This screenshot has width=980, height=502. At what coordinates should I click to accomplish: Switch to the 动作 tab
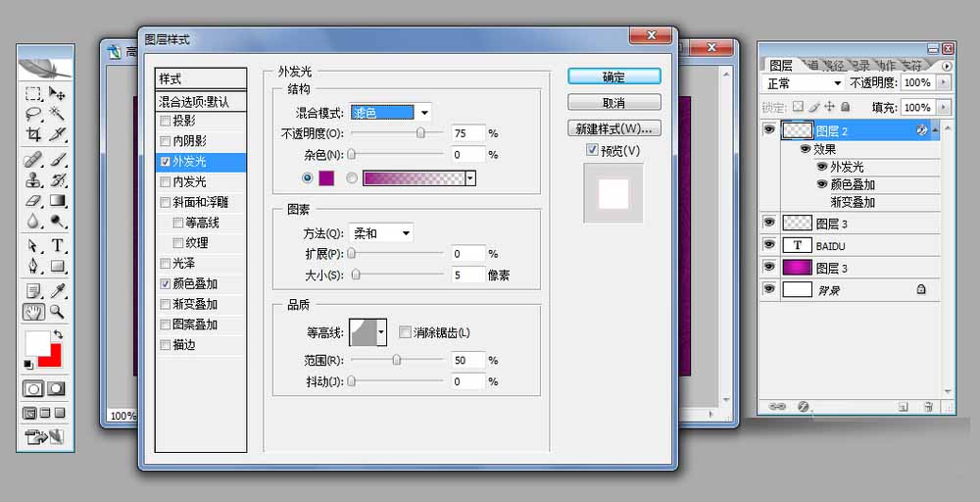tap(886, 65)
